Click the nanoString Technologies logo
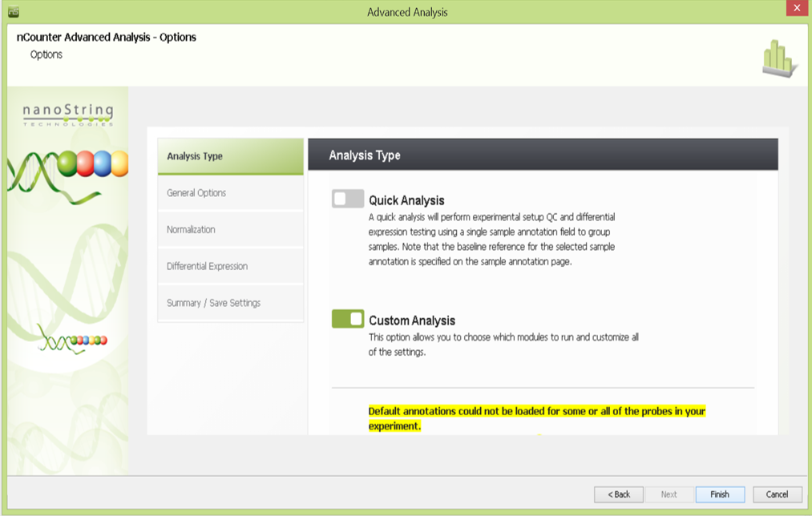Viewport: 812px width, 516px height. (x=68, y=115)
